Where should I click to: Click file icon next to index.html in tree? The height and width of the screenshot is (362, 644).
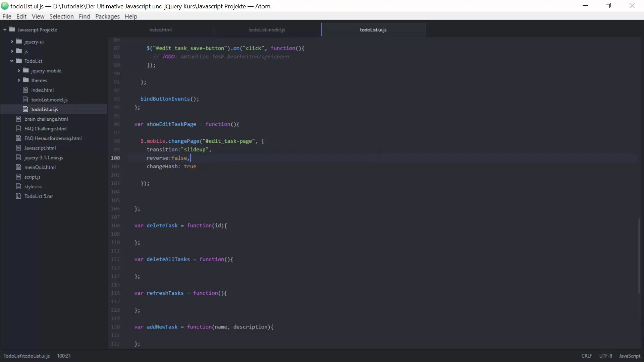click(x=25, y=90)
